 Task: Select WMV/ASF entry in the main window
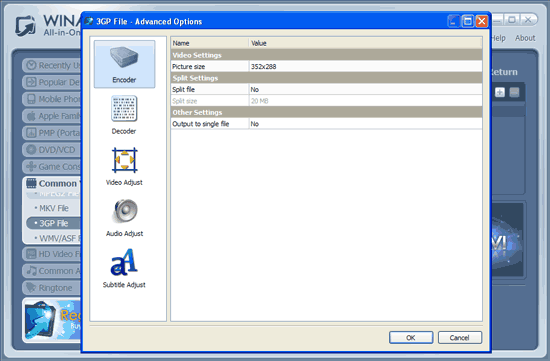pyautogui.click(x=58, y=239)
